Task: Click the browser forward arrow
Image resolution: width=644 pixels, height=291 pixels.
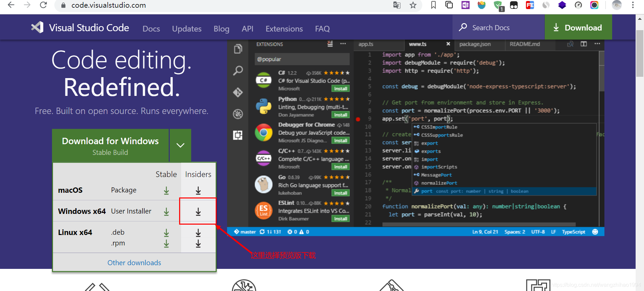Action: click(28, 5)
